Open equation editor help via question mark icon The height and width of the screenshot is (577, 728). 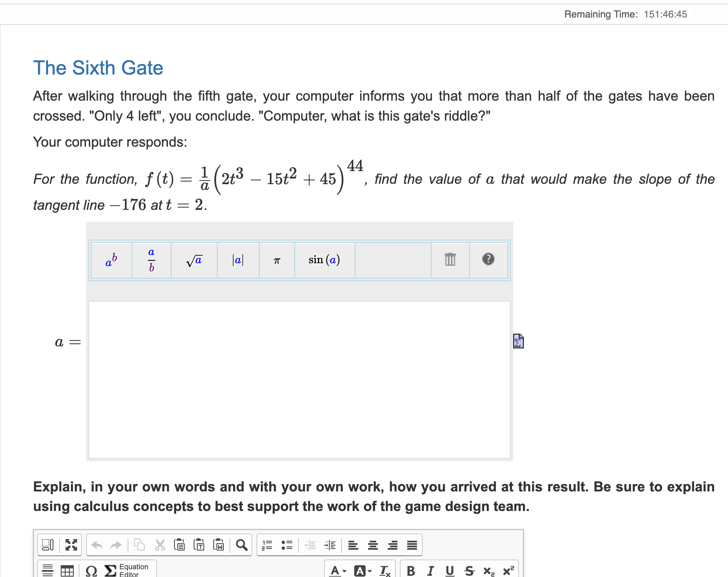tap(488, 260)
